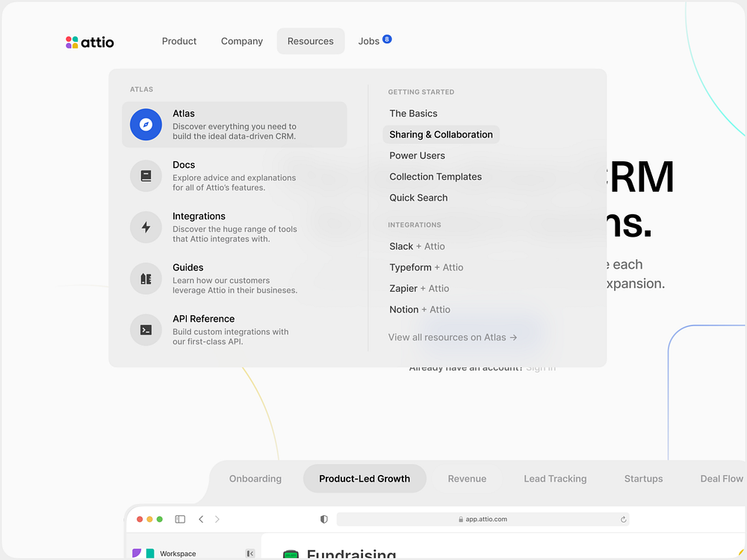Open Notion + Attio integration
747x560 pixels.
(x=419, y=310)
